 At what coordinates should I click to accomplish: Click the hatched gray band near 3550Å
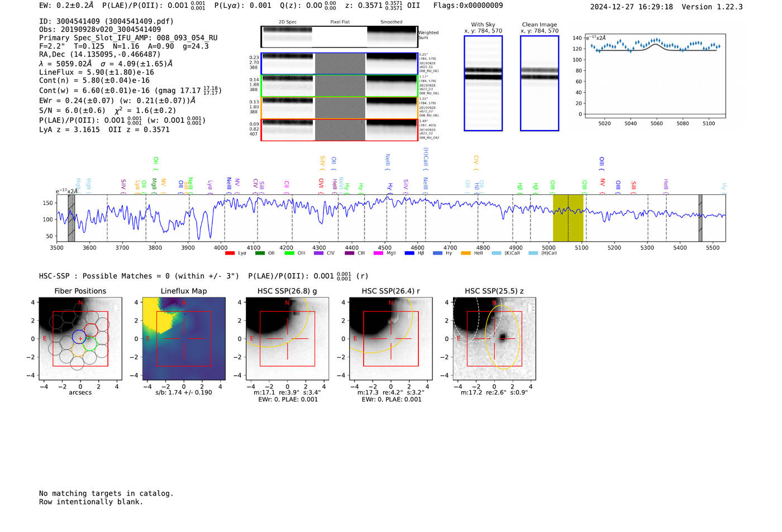click(71, 218)
